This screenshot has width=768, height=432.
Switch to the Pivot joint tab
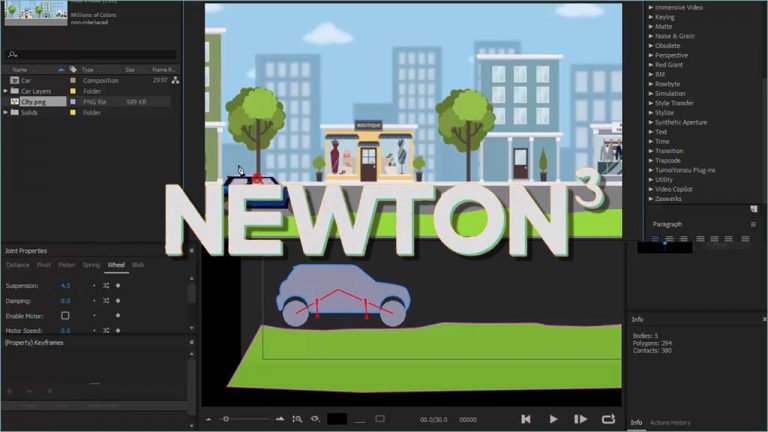click(x=44, y=265)
